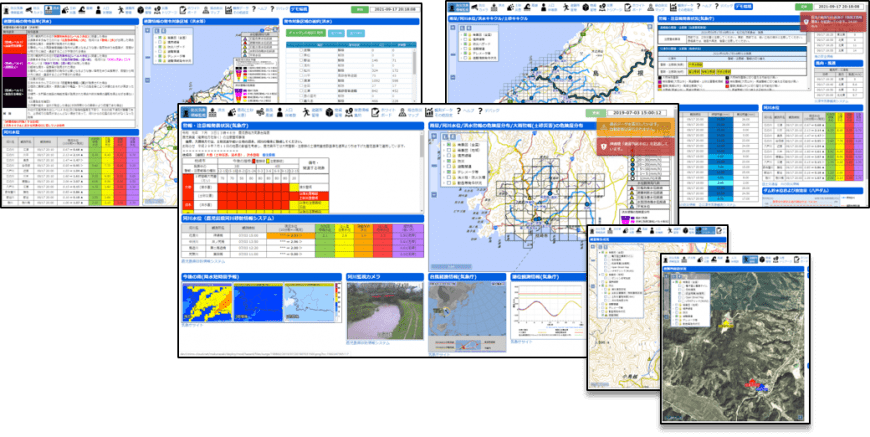The height and width of the screenshot is (437, 870).
Task: Open ホワイトボード in the top-right window toolbar
Action: pos(628,7)
